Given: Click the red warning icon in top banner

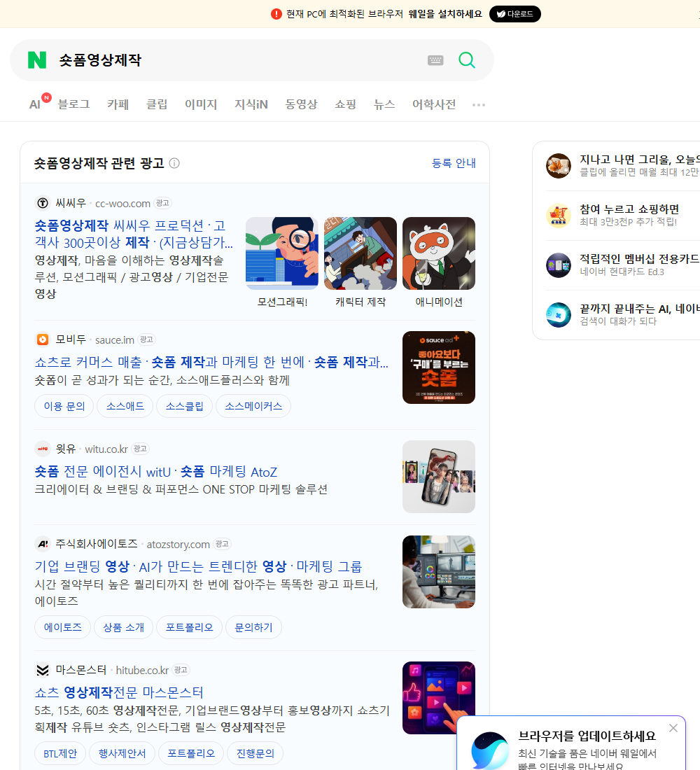Looking at the screenshot, I should click(x=276, y=14).
